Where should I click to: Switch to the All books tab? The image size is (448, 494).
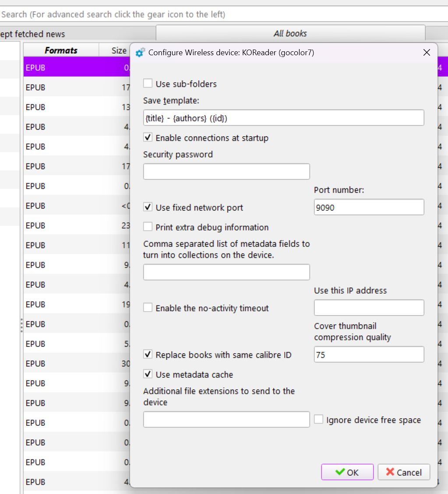(x=290, y=33)
